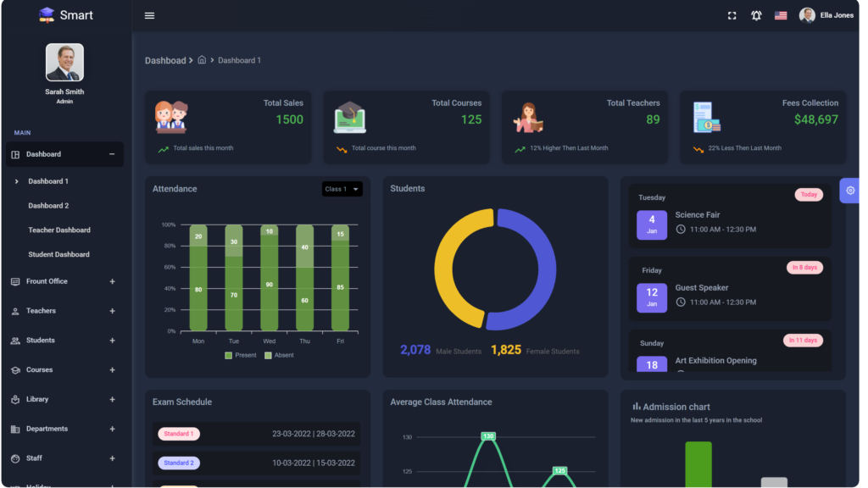
Task: Open the notifications bell
Action: pos(756,15)
